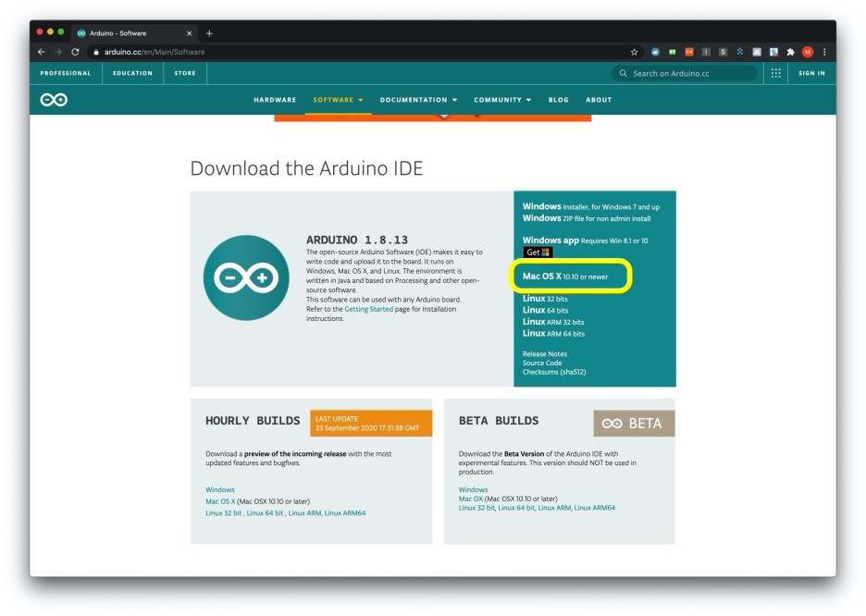Download Linux ARM 64 bits version
866x616 pixels.
click(x=553, y=333)
